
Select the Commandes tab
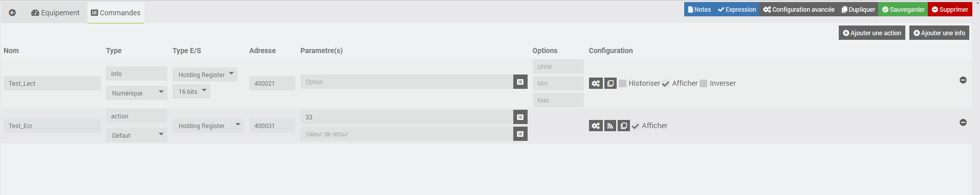click(116, 13)
